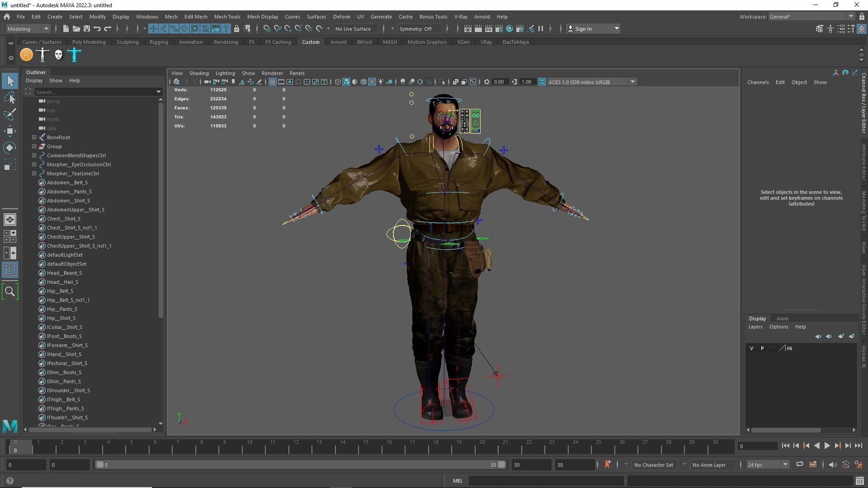Screen dimensions: 868x488
Task: Pause viewport rendering with pause icon
Action: click(541, 29)
